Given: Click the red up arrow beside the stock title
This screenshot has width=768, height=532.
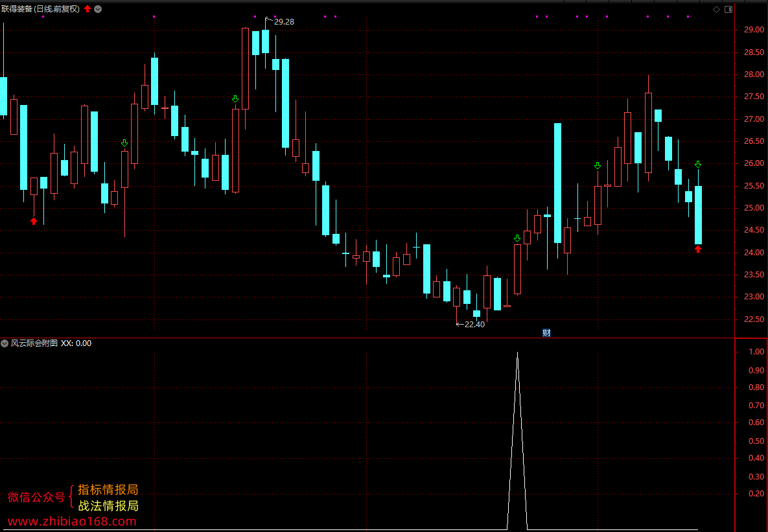Looking at the screenshot, I should 87,9.
